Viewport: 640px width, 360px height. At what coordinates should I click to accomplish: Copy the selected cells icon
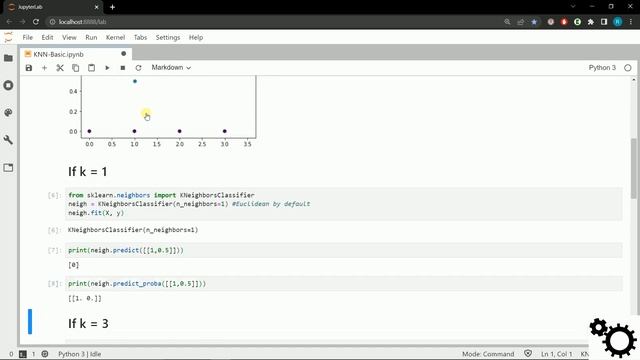click(x=76, y=68)
